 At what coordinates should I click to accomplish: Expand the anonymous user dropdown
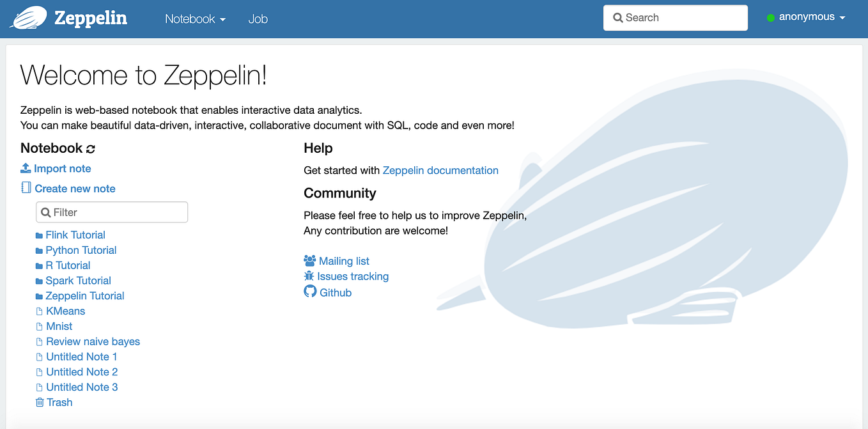(x=807, y=17)
